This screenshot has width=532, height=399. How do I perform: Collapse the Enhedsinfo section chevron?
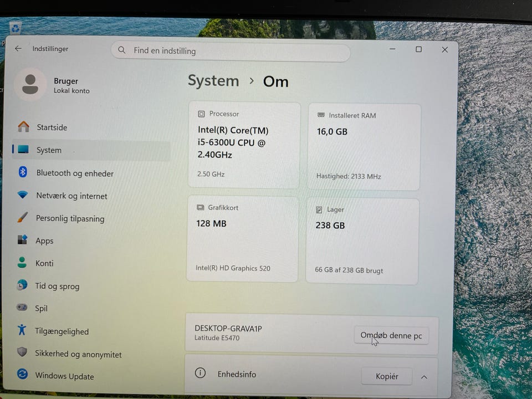click(x=424, y=377)
